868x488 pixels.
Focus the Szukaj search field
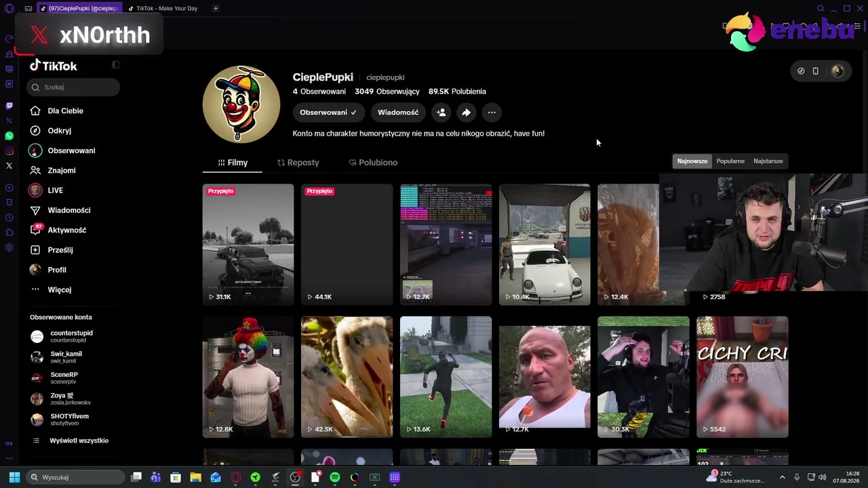(x=73, y=87)
